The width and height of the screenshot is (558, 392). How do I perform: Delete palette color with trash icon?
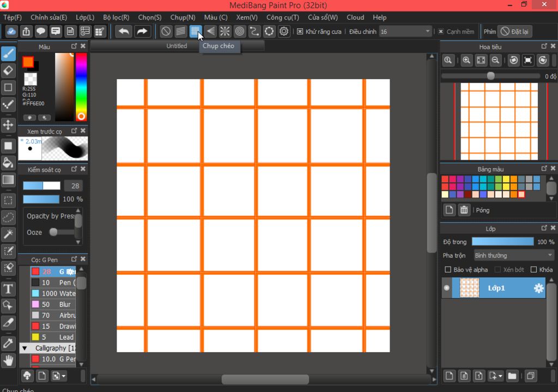(464, 210)
